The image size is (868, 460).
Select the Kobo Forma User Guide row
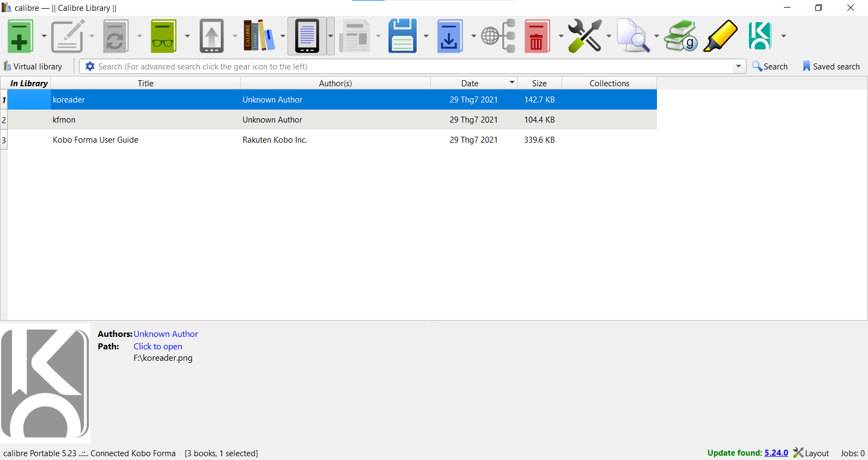pyautogui.click(x=332, y=140)
